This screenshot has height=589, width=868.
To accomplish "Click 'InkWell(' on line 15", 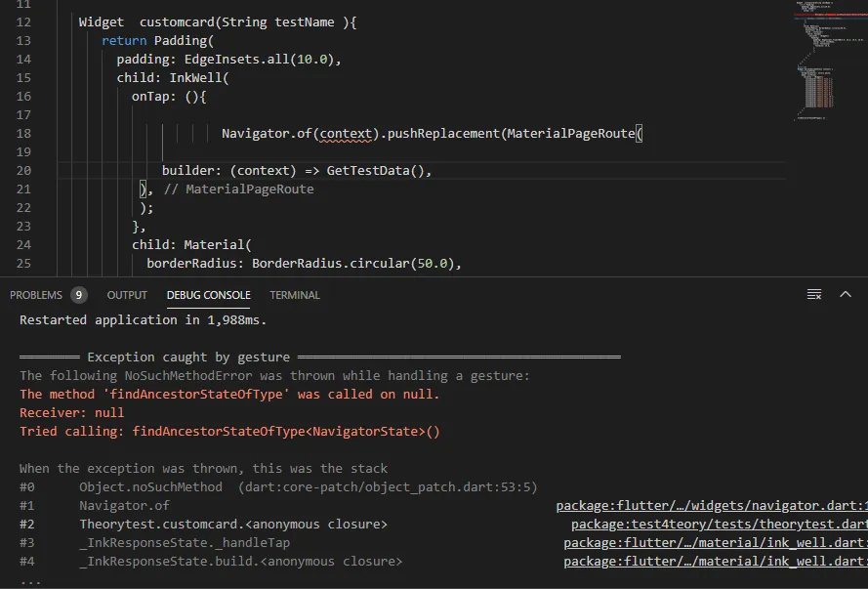I will (x=199, y=77).
